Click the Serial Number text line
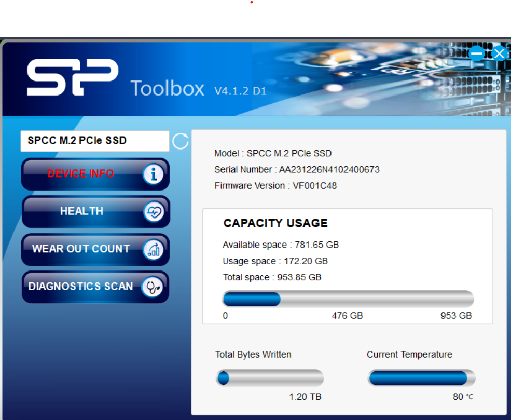The width and height of the screenshot is (511, 420). (x=297, y=170)
